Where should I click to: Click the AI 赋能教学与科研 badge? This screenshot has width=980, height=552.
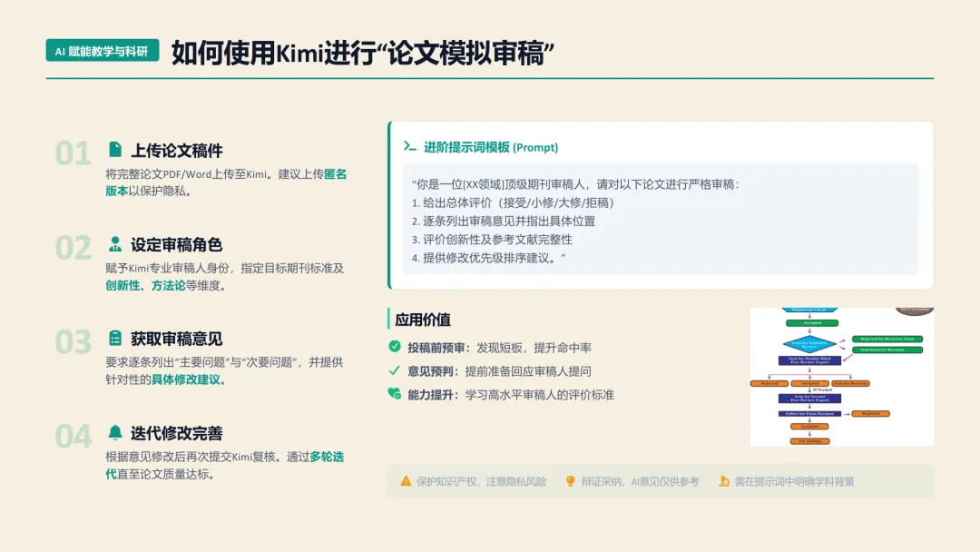[x=103, y=51]
